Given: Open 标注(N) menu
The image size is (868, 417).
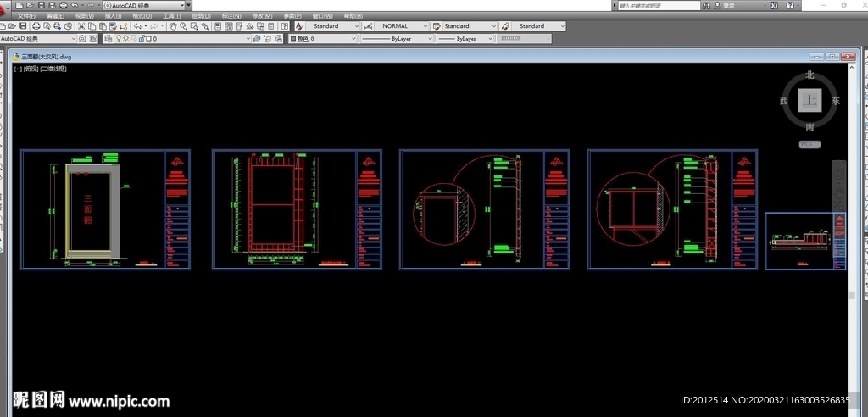Looking at the screenshot, I should pyautogui.click(x=231, y=16).
